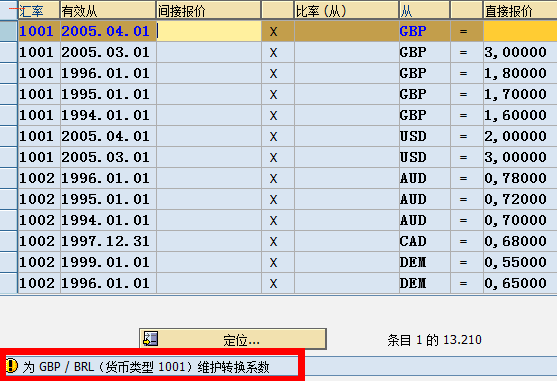Select the row selector for the 0,55000 DEM row
Viewport: 557px width, 381px height.
coord(9,262)
